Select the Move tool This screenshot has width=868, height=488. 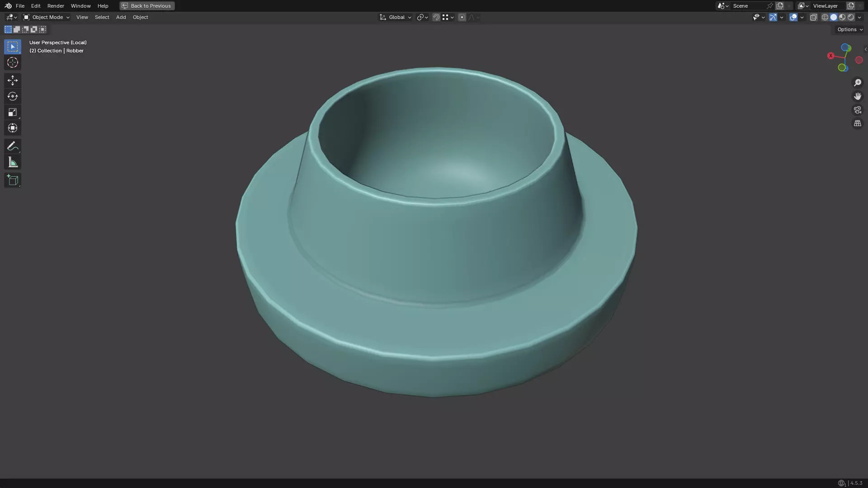point(12,80)
